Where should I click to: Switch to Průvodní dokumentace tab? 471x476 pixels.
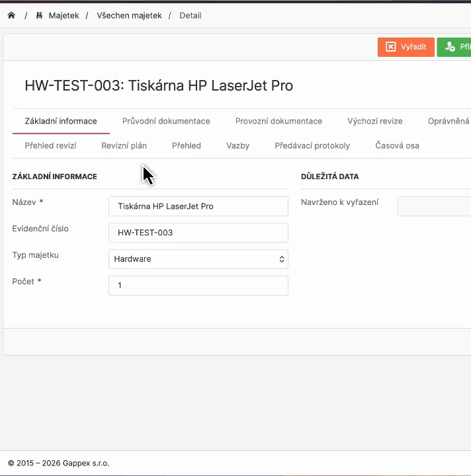[x=166, y=121]
